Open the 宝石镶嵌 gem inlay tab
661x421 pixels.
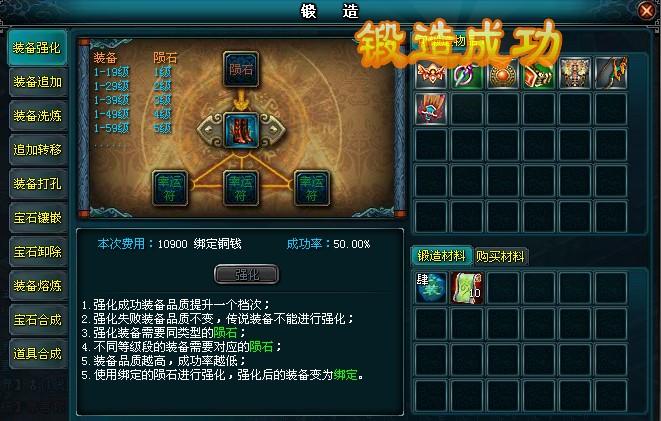click(38, 217)
